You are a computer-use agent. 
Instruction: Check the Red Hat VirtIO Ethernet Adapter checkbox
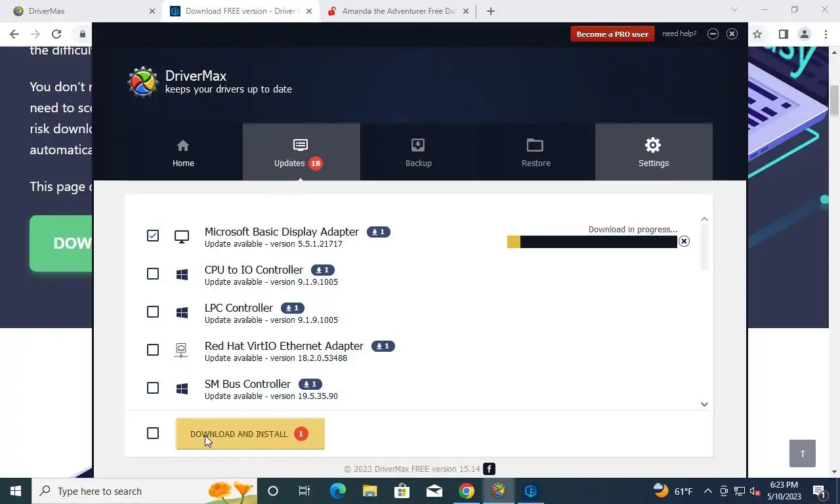153,350
